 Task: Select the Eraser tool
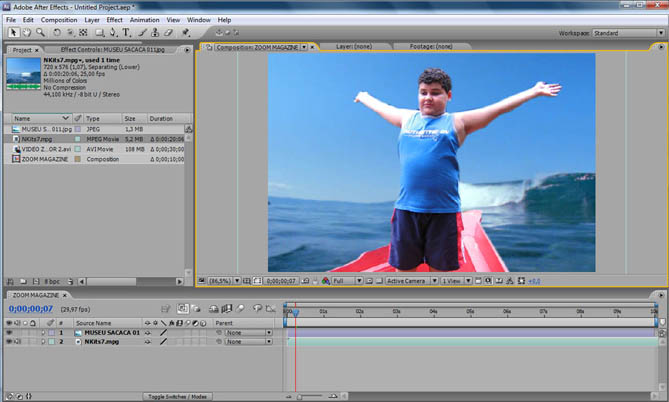click(170, 32)
